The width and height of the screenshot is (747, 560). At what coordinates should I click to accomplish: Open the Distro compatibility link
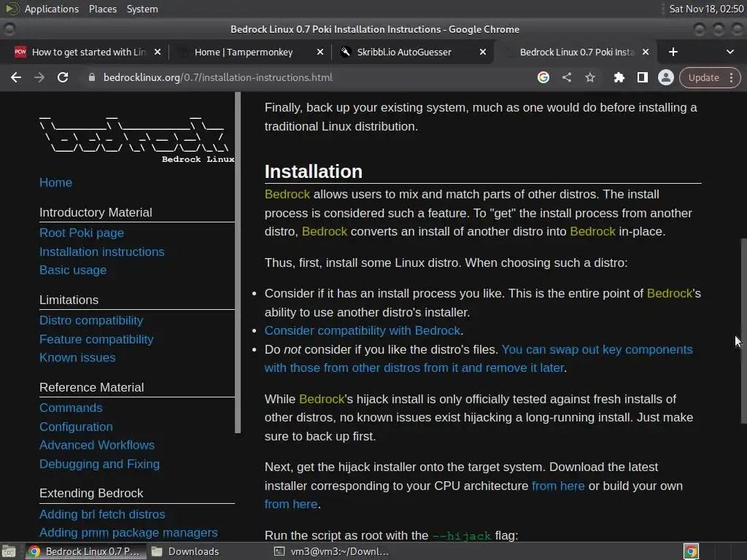(x=91, y=321)
